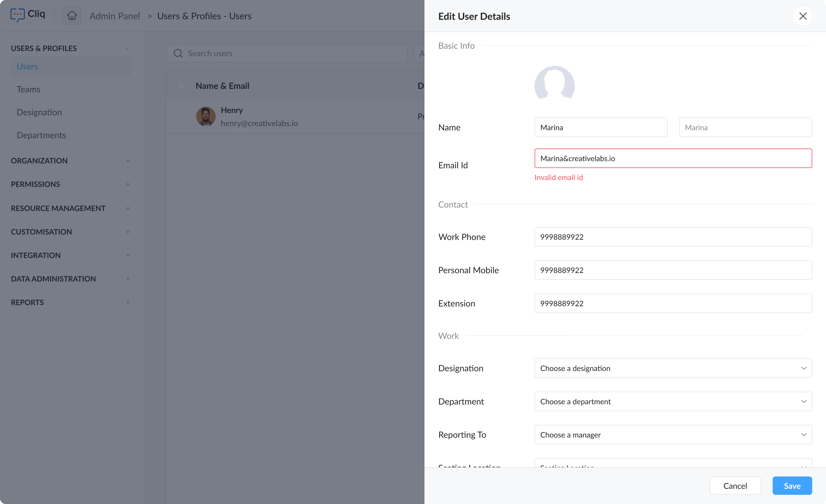Click Admin Panel breadcrumb
Screen dimensions: 826x504
click(115, 16)
